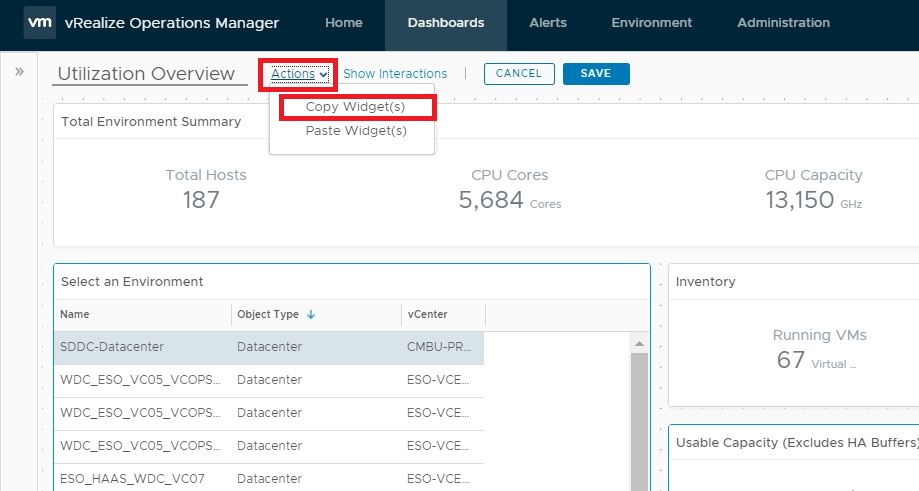919x491 pixels.
Task: Sort by the Name column header
Action: point(75,314)
